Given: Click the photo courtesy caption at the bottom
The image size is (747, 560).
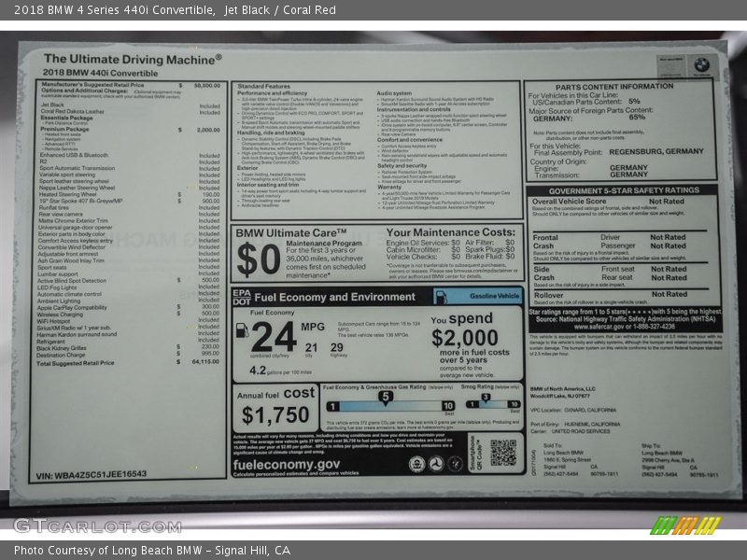Looking at the screenshot, I should point(153,550).
